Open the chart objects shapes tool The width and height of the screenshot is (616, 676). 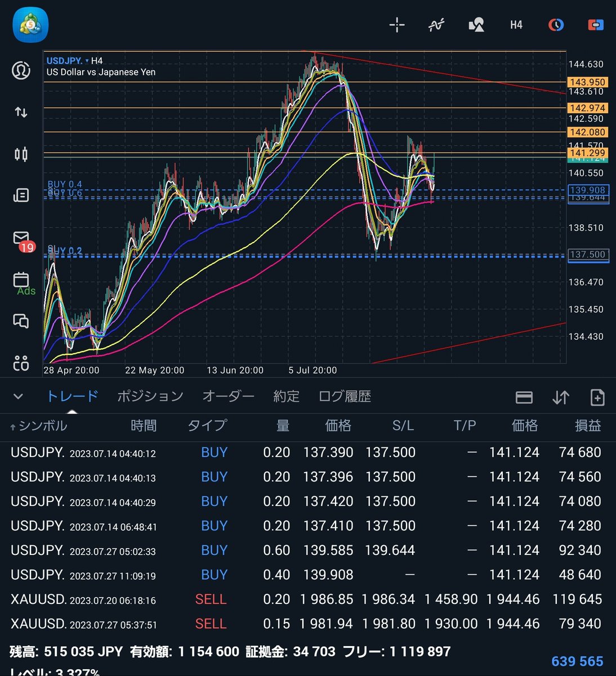pos(476,25)
